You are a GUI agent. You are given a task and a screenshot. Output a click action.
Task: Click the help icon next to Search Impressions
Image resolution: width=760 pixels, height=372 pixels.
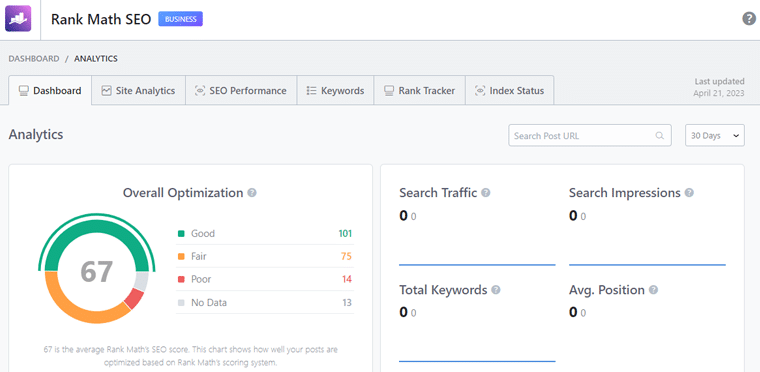[689, 193]
